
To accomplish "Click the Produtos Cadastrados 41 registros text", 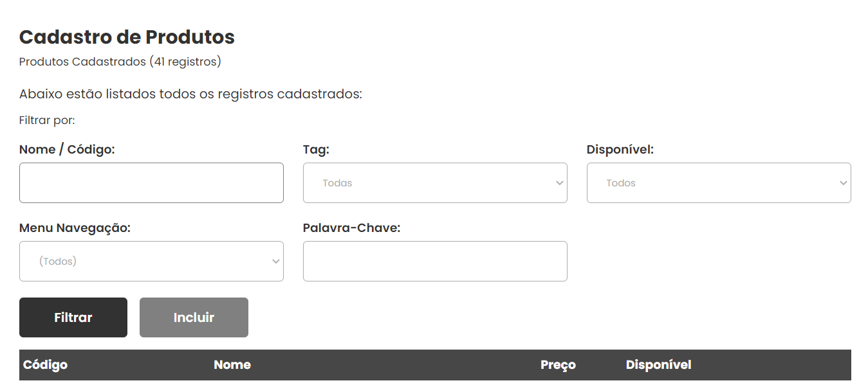I will (120, 62).
